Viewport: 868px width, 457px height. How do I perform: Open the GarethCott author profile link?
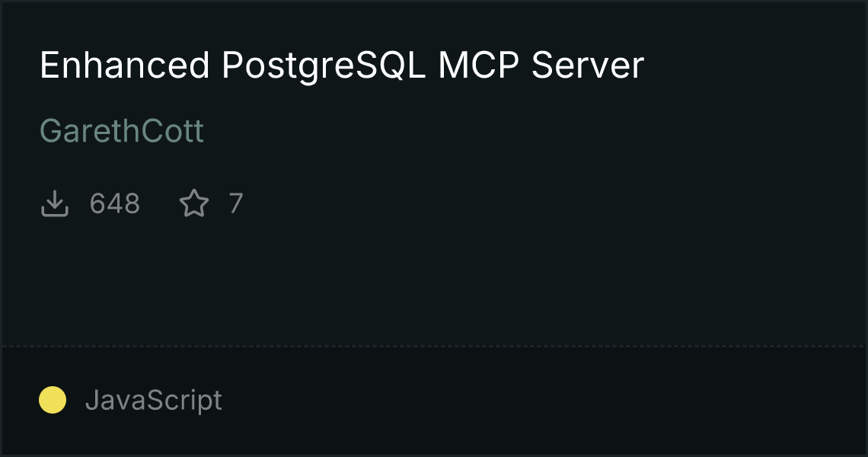tap(122, 131)
